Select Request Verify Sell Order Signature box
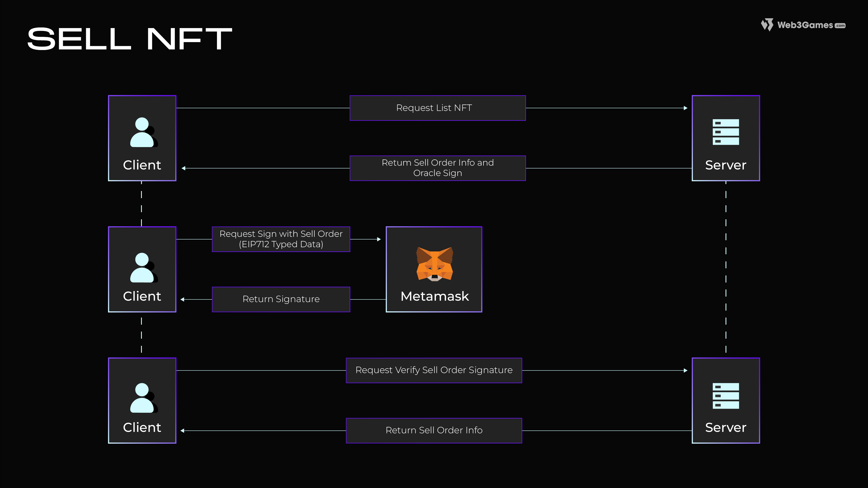Viewport: 868px width, 488px height. pyautogui.click(x=434, y=370)
